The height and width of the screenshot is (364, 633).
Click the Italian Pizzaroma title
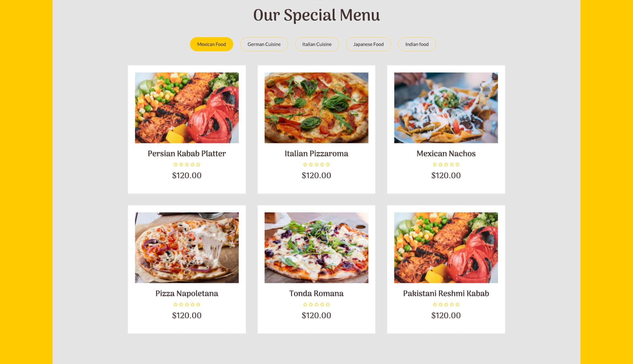(316, 154)
